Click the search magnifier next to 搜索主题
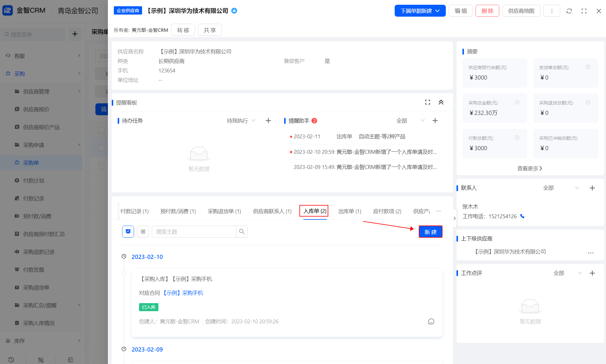 pos(242,232)
